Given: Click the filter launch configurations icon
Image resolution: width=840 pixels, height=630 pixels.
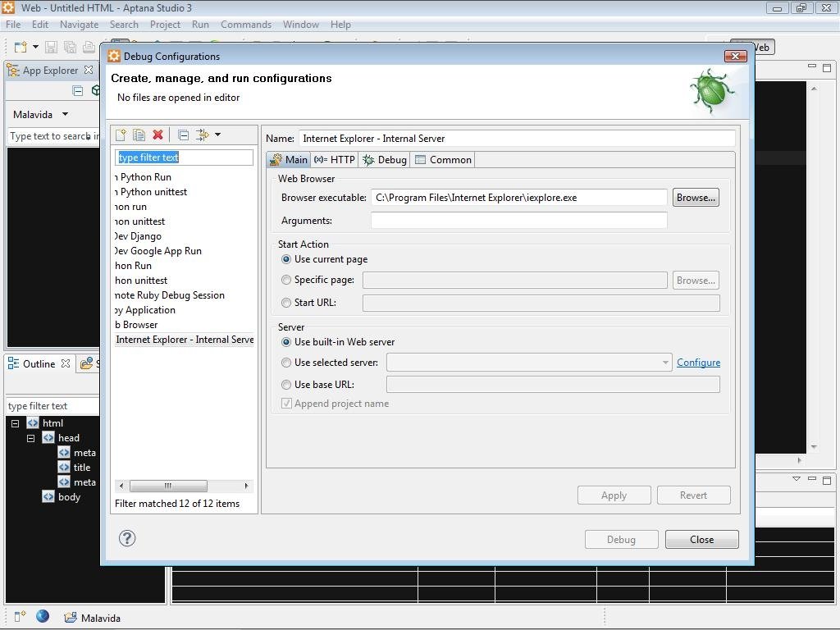Looking at the screenshot, I should (202, 135).
